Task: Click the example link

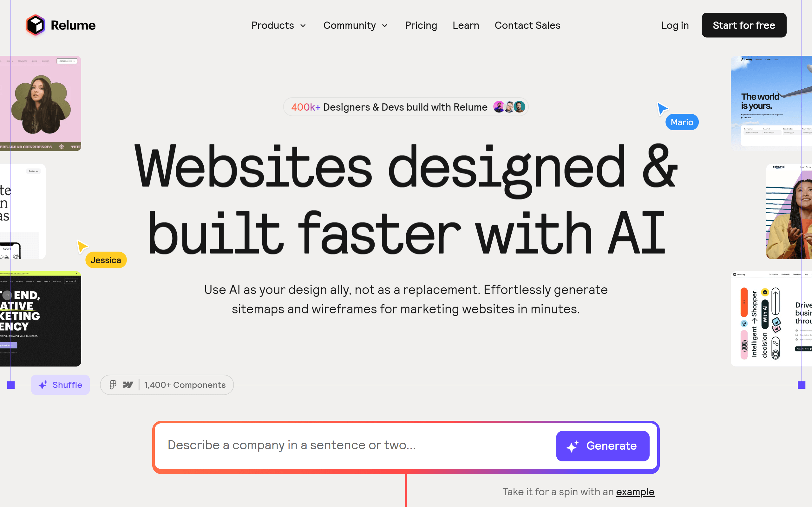Action: pyautogui.click(x=636, y=491)
